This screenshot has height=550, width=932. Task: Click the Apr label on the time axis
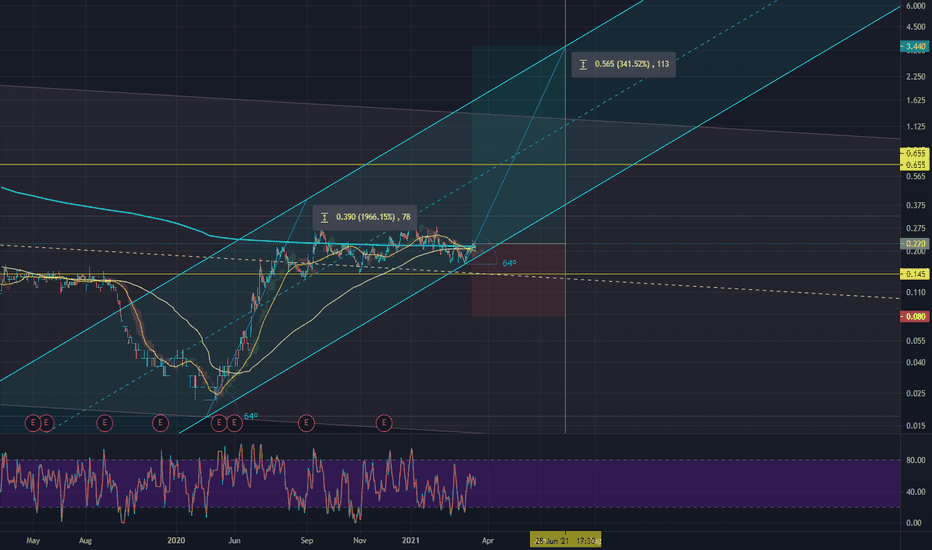pos(488,540)
